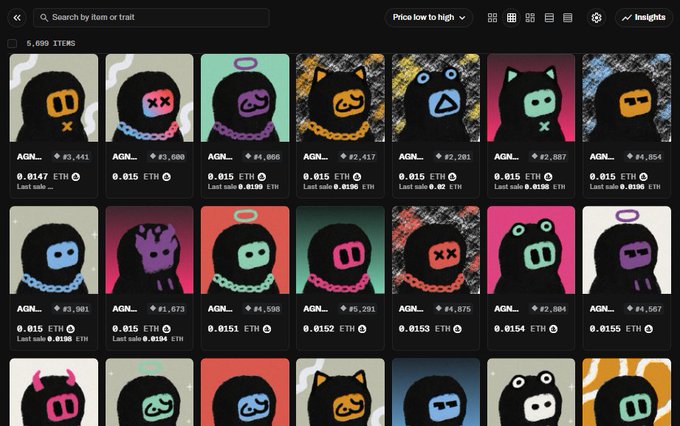Click the search magnifier icon
Viewport: 680px width, 426px height.
click(44, 18)
